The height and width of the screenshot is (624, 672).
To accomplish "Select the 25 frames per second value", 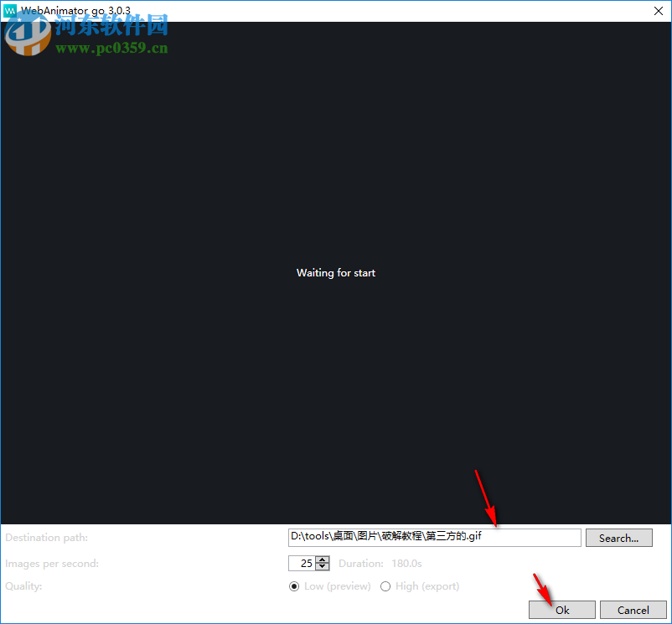I will [x=305, y=563].
